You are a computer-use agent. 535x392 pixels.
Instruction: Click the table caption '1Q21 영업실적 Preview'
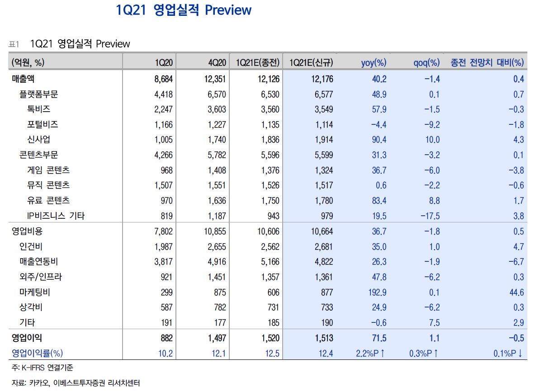80,44
